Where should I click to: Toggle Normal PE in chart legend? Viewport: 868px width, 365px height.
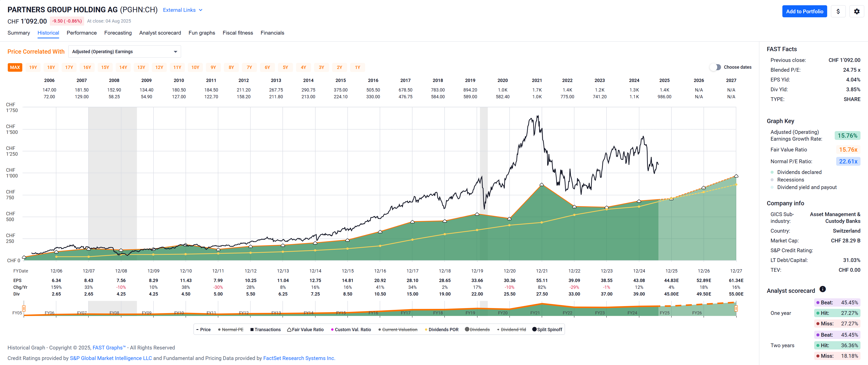click(x=231, y=330)
